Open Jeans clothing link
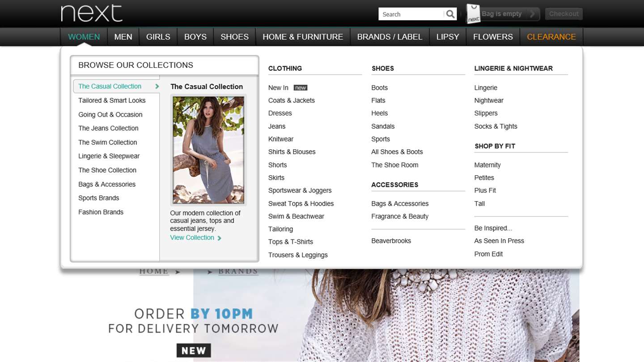The image size is (644, 362). (277, 126)
